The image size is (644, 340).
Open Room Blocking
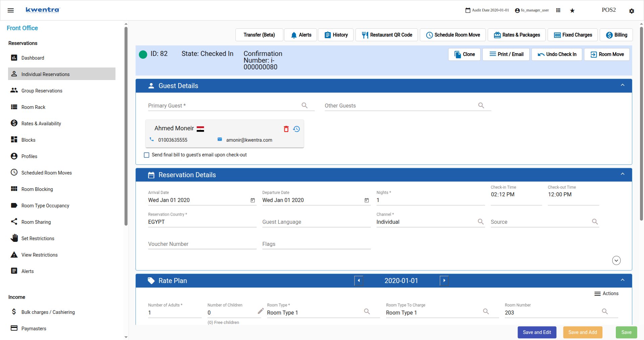coord(62,189)
